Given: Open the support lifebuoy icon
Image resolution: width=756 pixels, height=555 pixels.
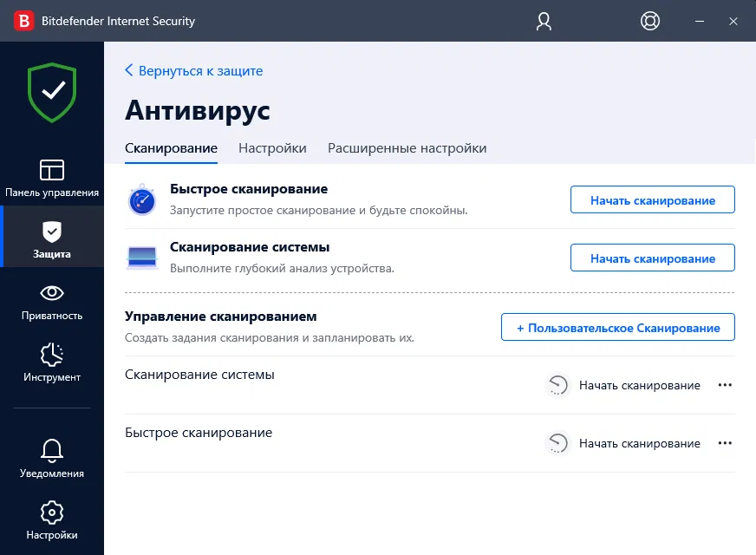Looking at the screenshot, I should pos(650,21).
